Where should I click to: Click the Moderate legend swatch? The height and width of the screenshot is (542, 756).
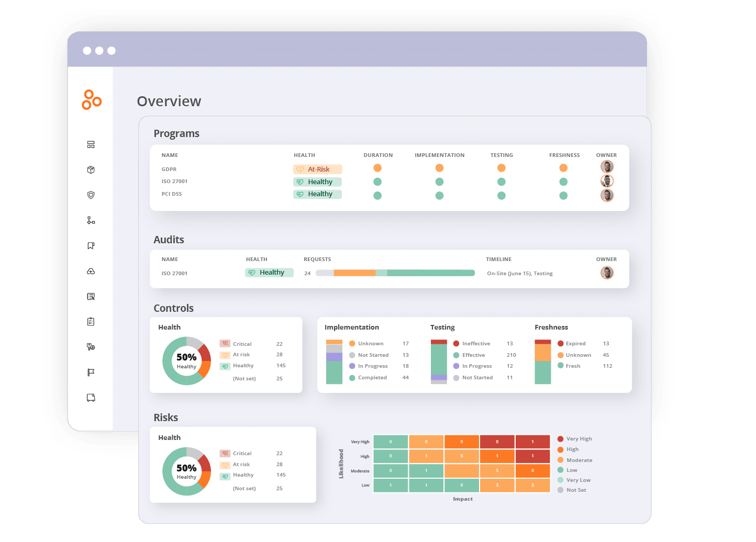pos(561,460)
